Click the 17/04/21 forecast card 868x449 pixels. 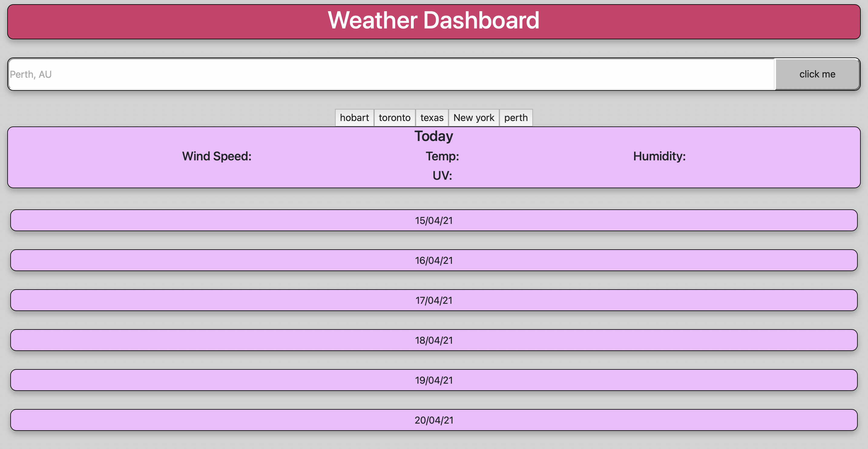pyautogui.click(x=434, y=300)
